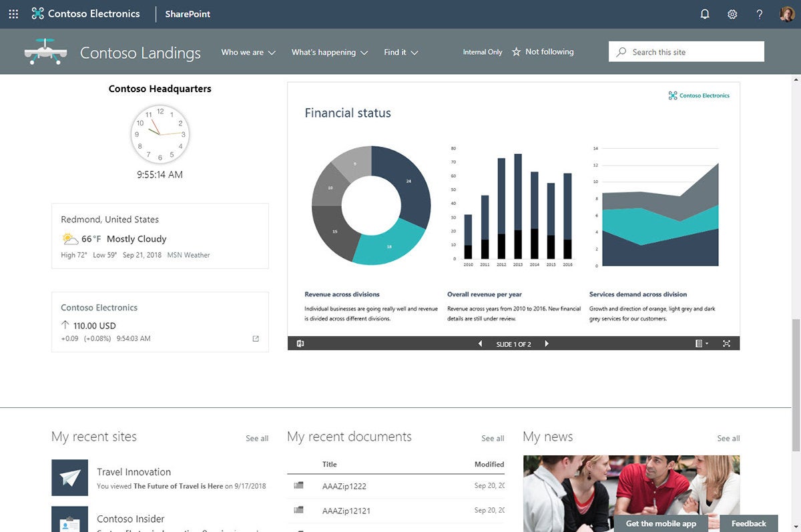801x532 pixels.
Task: Focus the Search this site field
Action: 686,52
